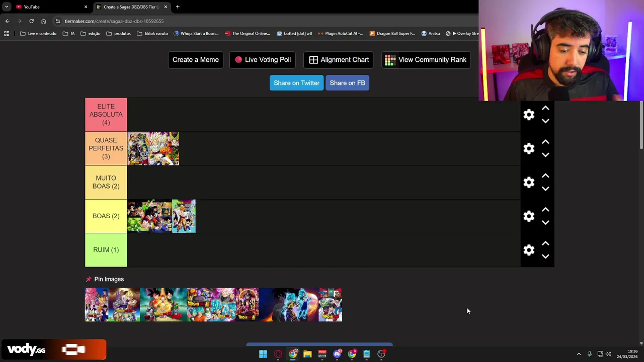Open the apps grid in bookmarks bar
The image size is (644, 362).
7,34
